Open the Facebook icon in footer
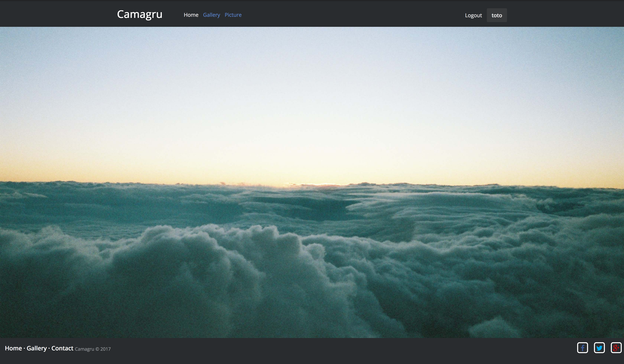Screen dimensions: 624x364 click(582, 348)
